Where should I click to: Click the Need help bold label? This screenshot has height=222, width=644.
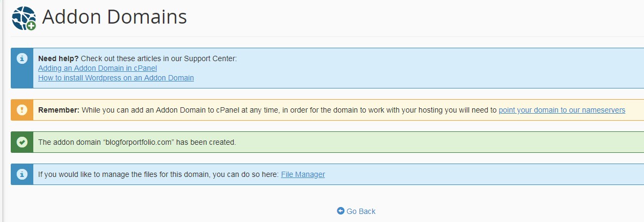(59, 58)
